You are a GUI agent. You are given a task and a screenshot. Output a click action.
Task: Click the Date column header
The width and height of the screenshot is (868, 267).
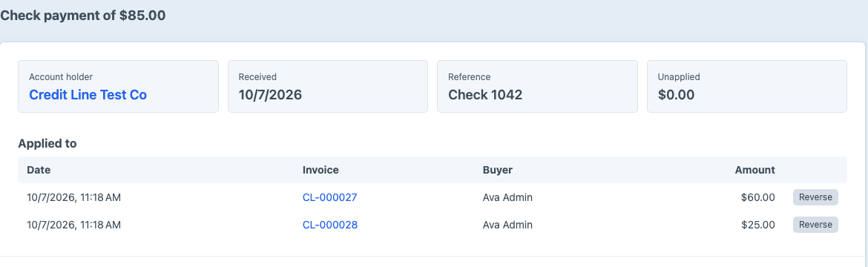(x=39, y=170)
